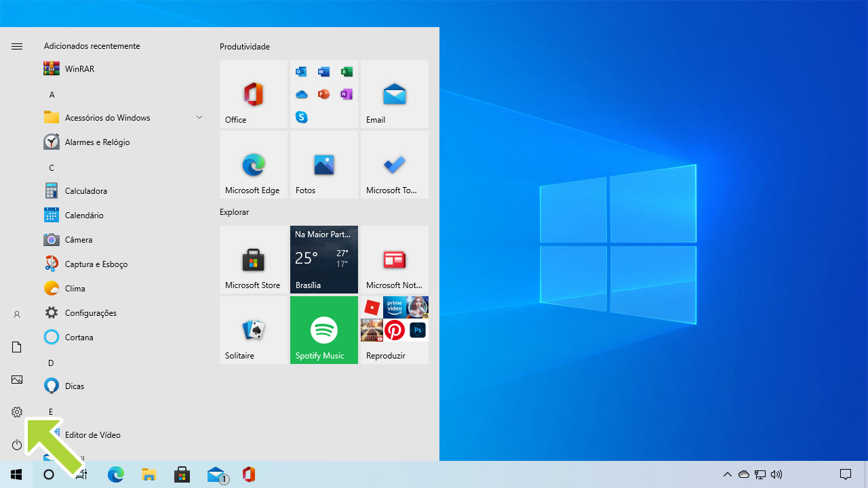This screenshot has width=868, height=488.
Task: Click the Office tile
Action: [254, 94]
